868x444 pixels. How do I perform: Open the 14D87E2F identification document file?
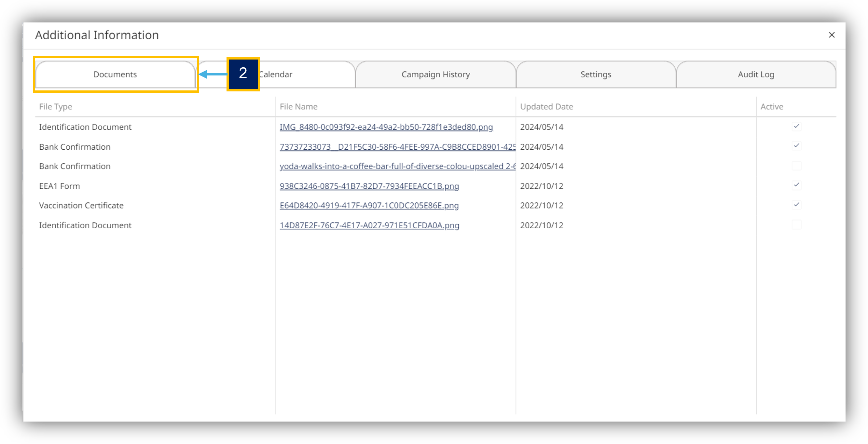click(x=369, y=225)
